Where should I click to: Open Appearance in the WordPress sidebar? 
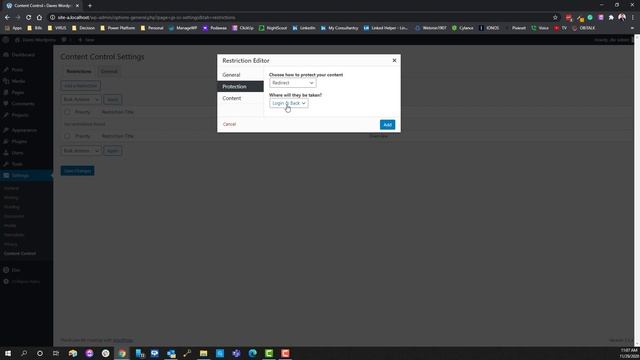click(24, 130)
